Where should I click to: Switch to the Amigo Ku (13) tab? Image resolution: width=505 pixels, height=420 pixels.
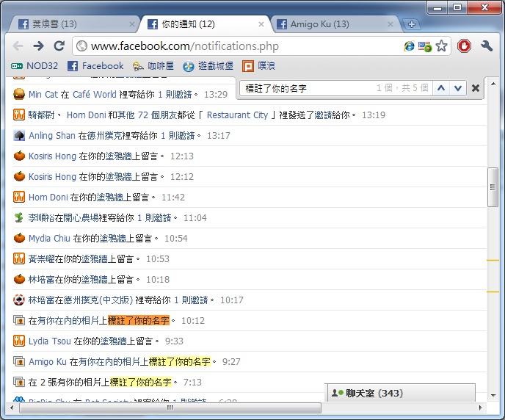coord(333,24)
